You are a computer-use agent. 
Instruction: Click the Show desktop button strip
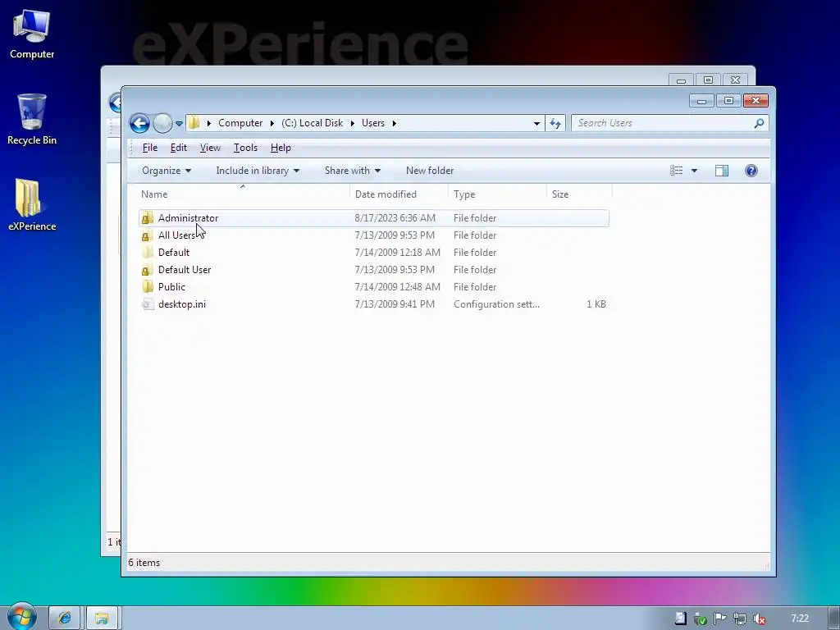point(833,619)
